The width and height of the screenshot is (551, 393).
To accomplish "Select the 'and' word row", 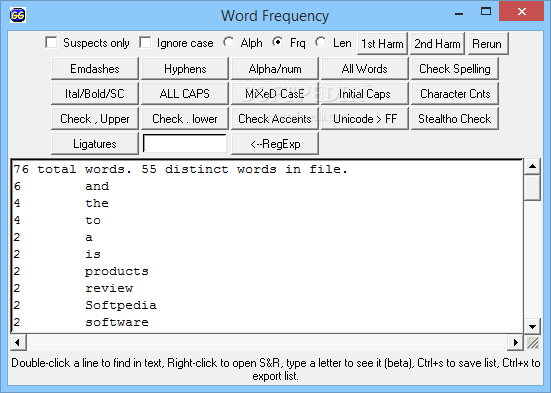I will pyautogui.click(x=267, y=186).
